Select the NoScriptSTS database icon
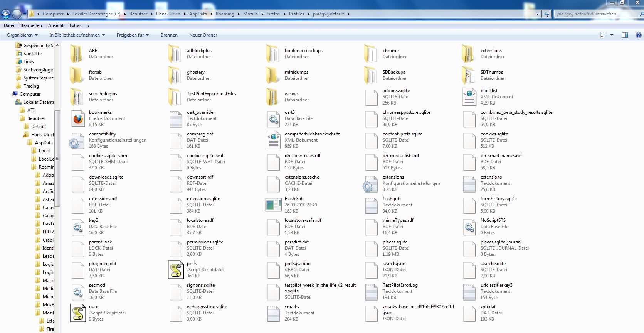This screenshot has height=333, width=644. click(469, 227)
